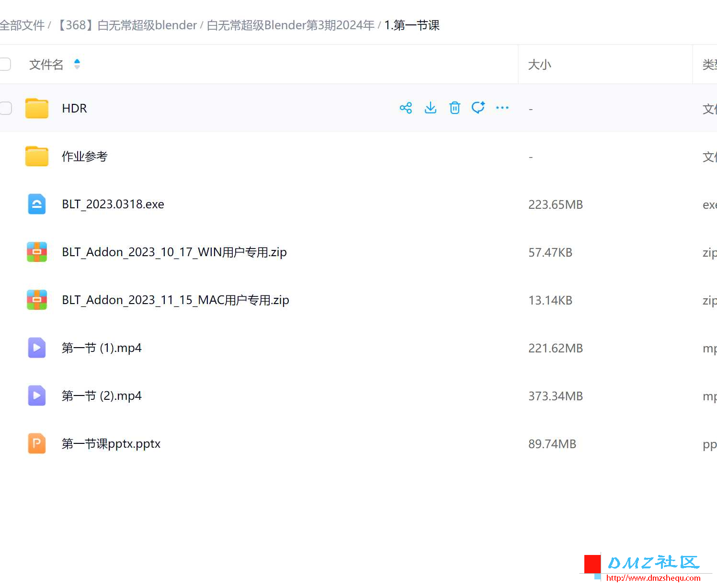Viewport: 717px width, 588px height.
Task: Delete the HDR folder
Action: [x=455, y=108]
